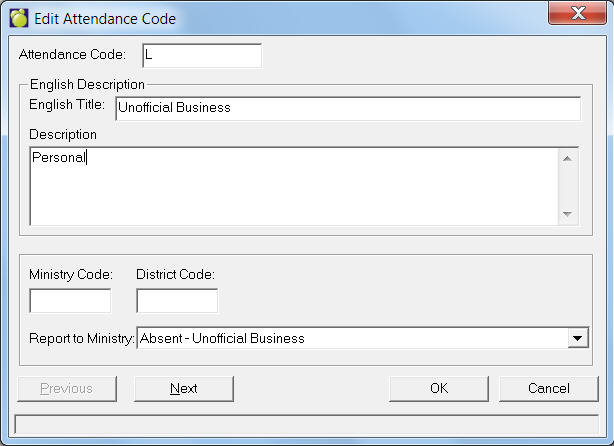This screenshot has height=446, width=614.
Task: Click the 'Absent - Unofficial Business' combo box value
Action: (350, 339)
